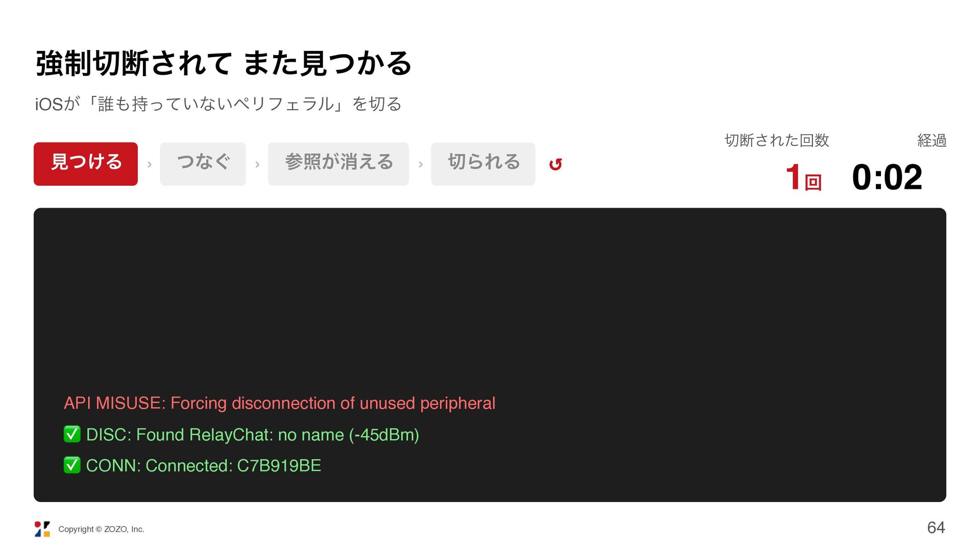
Task: Select the 参照が消える step
Action: [338, 164]
